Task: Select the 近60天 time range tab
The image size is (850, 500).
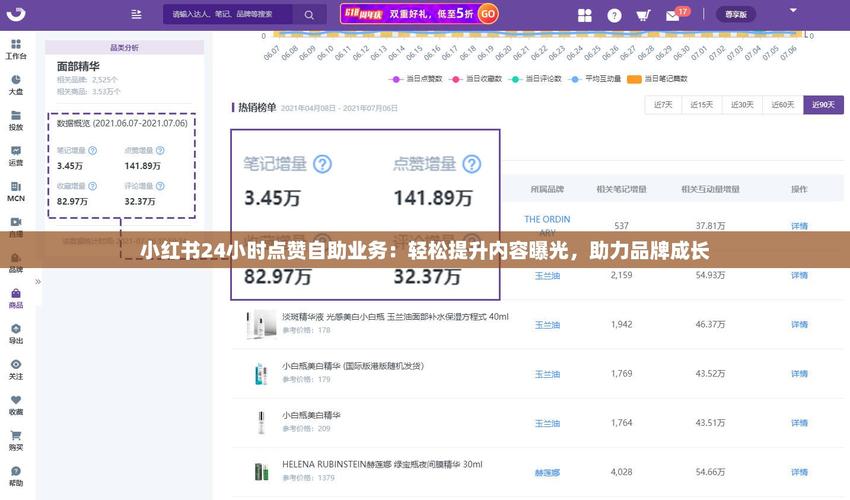Action: pyautogui.click(x=783, y=105)
